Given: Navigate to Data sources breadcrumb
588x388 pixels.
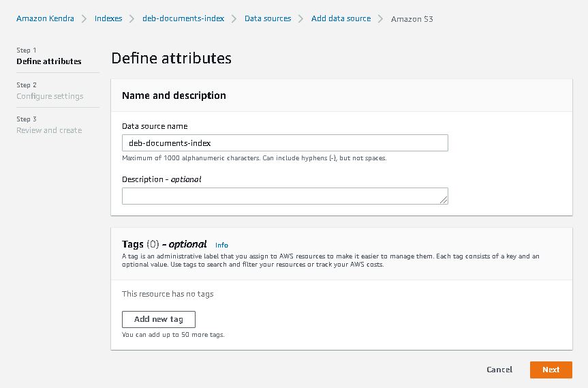Looking at the screenshot, I should [x=268, y=18].
